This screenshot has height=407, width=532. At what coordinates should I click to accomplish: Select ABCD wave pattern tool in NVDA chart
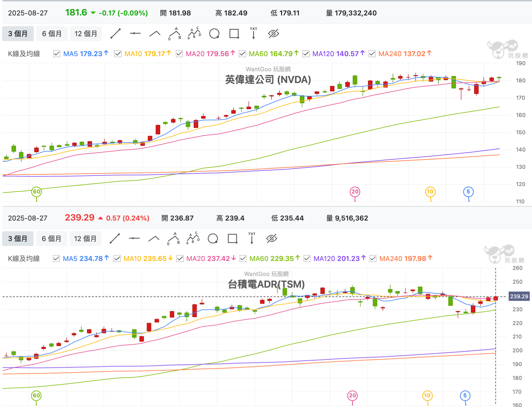[x=194, y=33]
